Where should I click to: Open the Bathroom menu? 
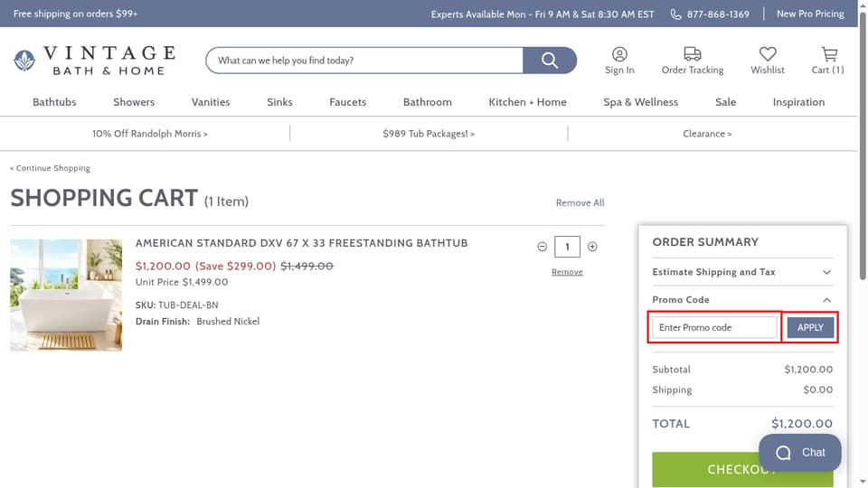[x=428, y=102]
